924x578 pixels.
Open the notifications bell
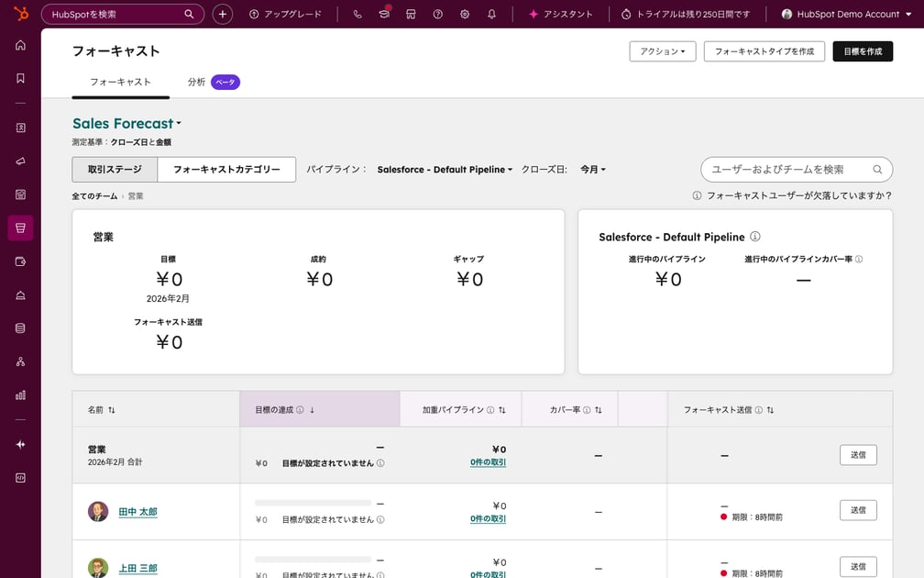(490, 14)
